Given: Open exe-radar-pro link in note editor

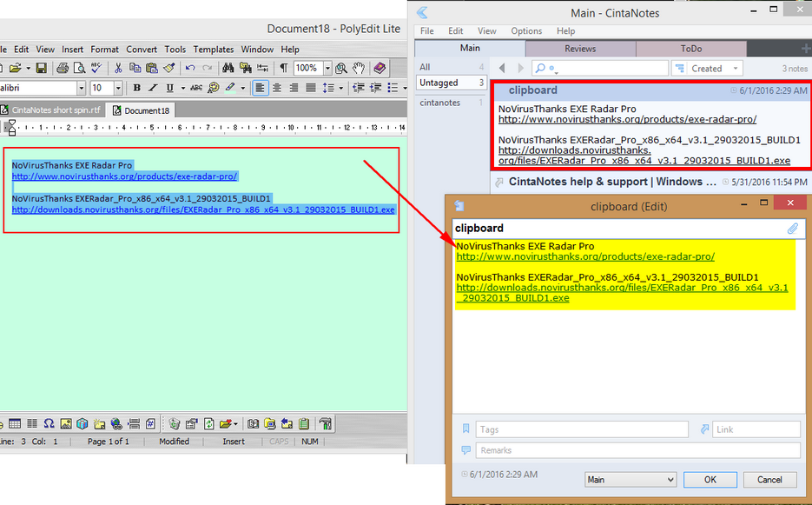Looking at the screenshot, I should coord(585,256).
